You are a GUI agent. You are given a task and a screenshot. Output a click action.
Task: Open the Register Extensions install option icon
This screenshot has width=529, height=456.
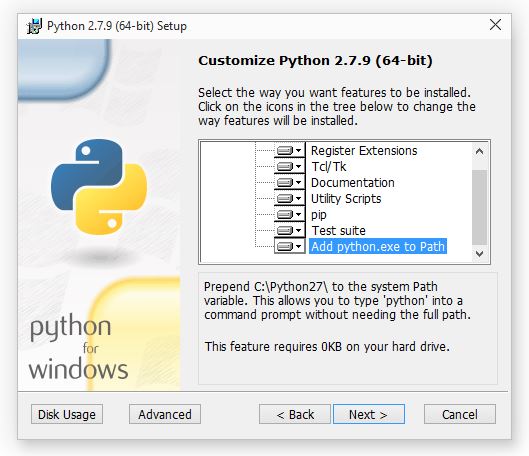click(289, 150)
